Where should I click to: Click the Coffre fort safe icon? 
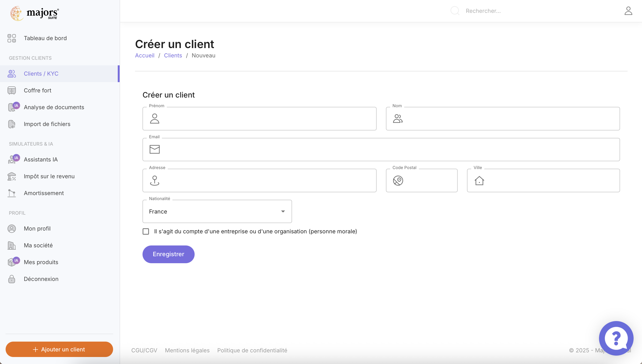click(x=11, y=91)
